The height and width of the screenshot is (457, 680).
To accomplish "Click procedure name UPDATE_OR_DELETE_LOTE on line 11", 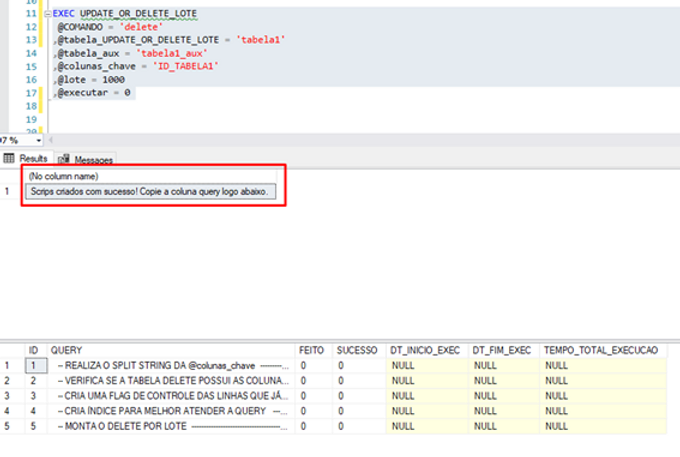I will 138,14.
